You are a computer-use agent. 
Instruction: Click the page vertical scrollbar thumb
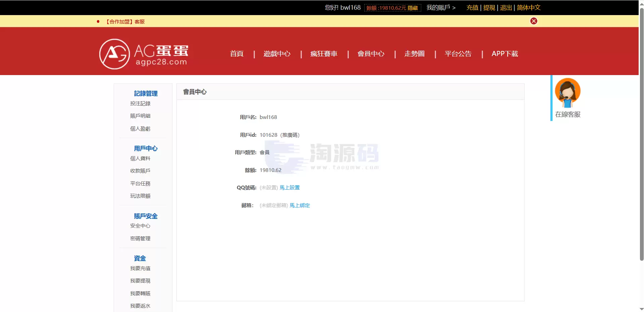coord(641,134)
